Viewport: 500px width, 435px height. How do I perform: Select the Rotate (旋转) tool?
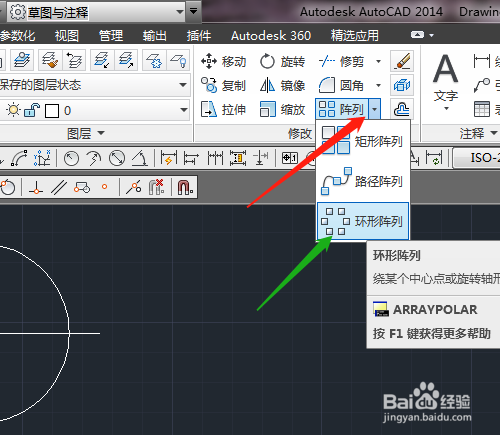click(282, 62)
